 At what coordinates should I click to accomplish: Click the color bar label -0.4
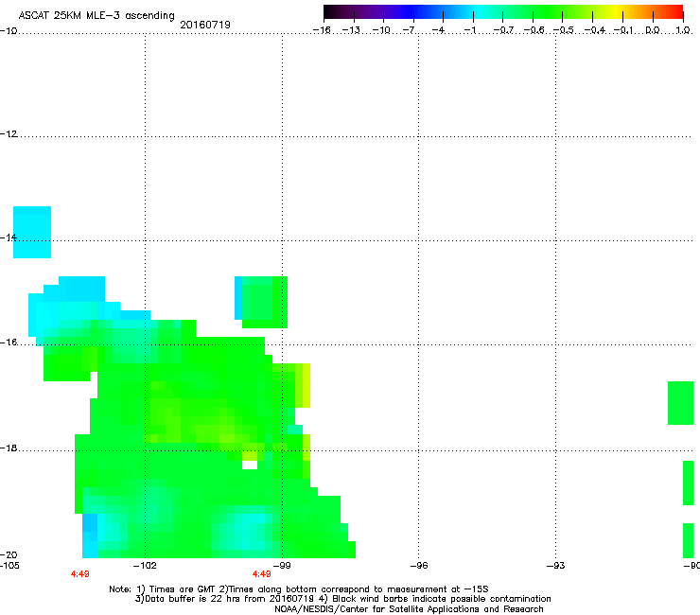(595, 30)
